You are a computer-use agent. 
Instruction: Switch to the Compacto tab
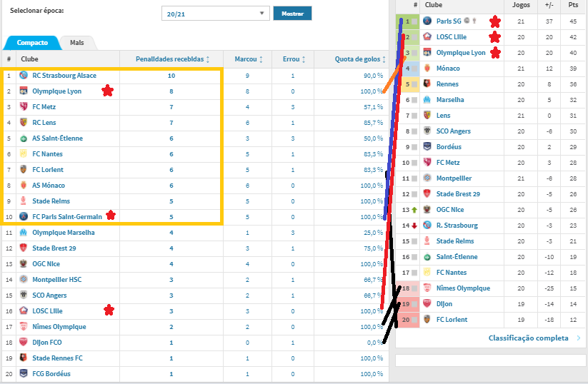point(32,43)
